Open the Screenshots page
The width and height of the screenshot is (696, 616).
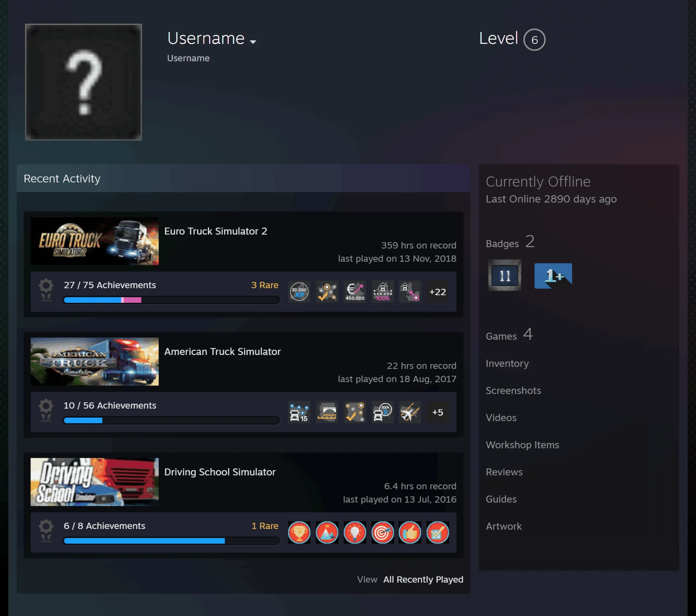coord(513,390)
